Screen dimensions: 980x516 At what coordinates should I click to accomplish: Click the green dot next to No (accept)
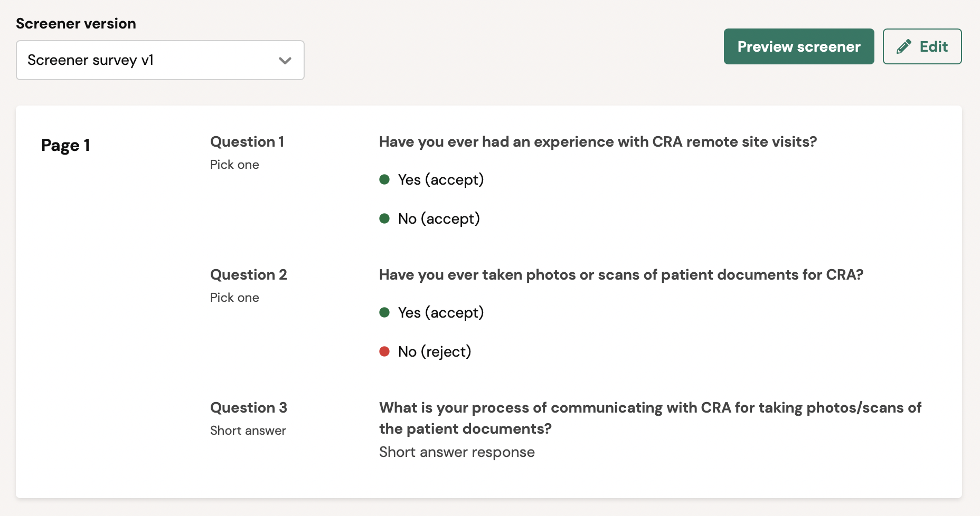pyautogui.click(x=385, y=218)
